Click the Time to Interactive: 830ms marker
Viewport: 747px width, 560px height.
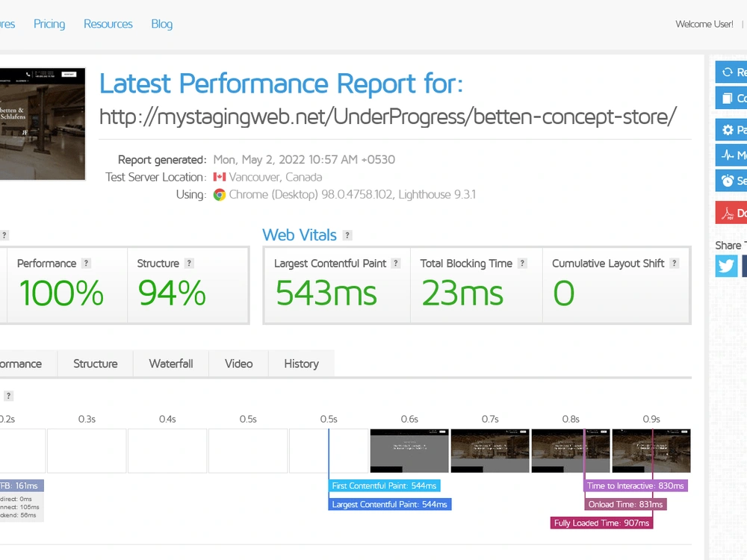coord(636,486)
